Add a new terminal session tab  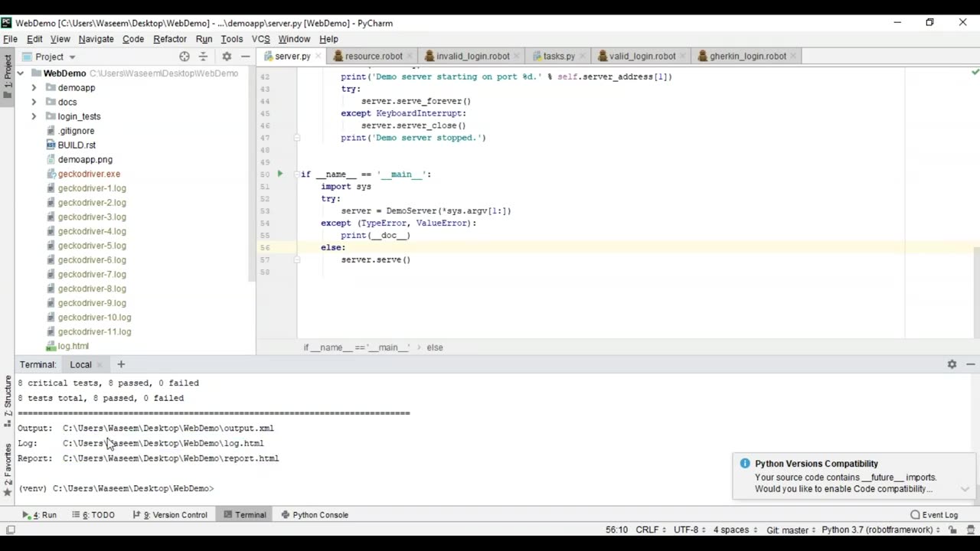[x=121, y=364]
